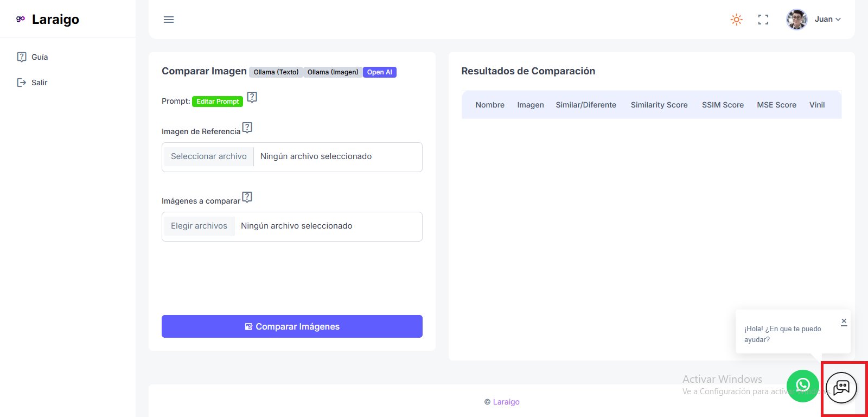Open the Guía sidebar menu item
The width and height of the screenshot is (868, 417).
(x=39, y=57)
